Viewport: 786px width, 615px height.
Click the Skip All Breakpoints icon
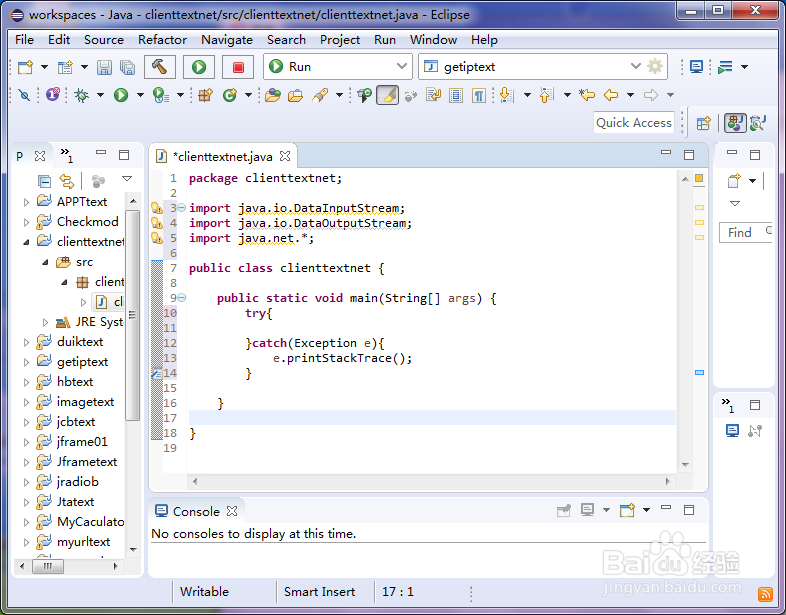(24, 95)
